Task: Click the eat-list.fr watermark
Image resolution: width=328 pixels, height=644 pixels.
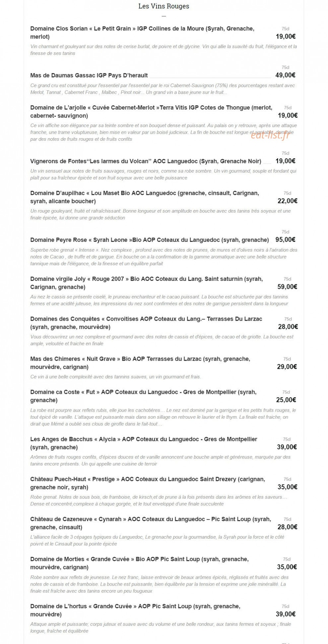Action: pos(270,134)
